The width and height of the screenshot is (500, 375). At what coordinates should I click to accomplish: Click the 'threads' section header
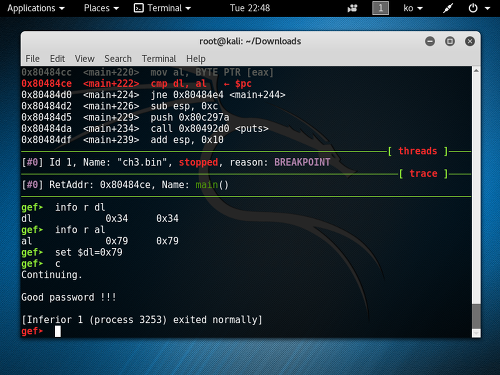point(418,151)
